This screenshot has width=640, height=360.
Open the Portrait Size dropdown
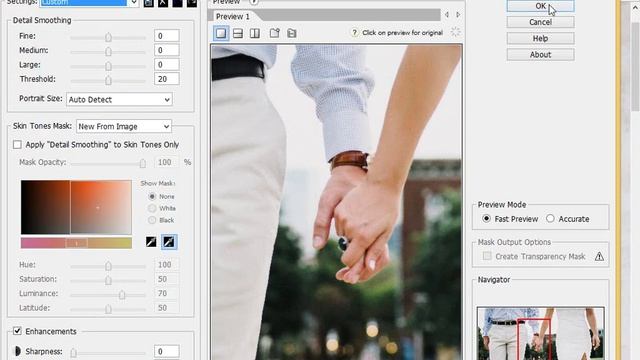click(119, 100)
